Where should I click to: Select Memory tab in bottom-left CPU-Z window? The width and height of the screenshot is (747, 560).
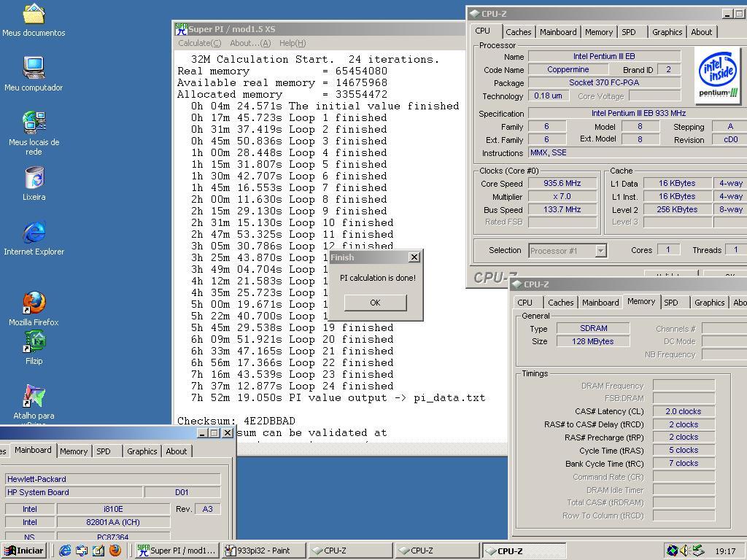pos(74,451)
